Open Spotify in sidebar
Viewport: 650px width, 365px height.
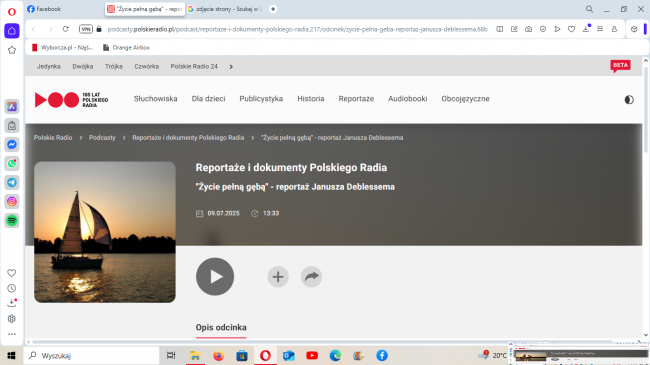pyautogui.click(x=12, y=221)
